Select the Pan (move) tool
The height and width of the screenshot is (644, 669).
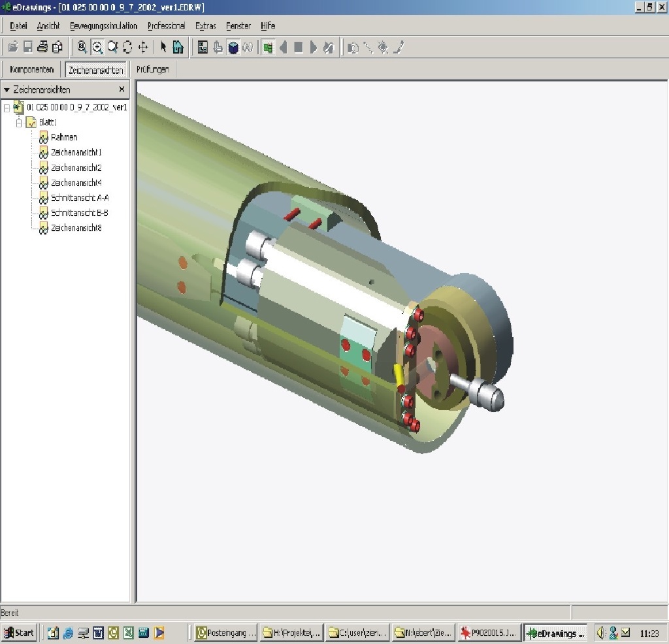(143, 47)
